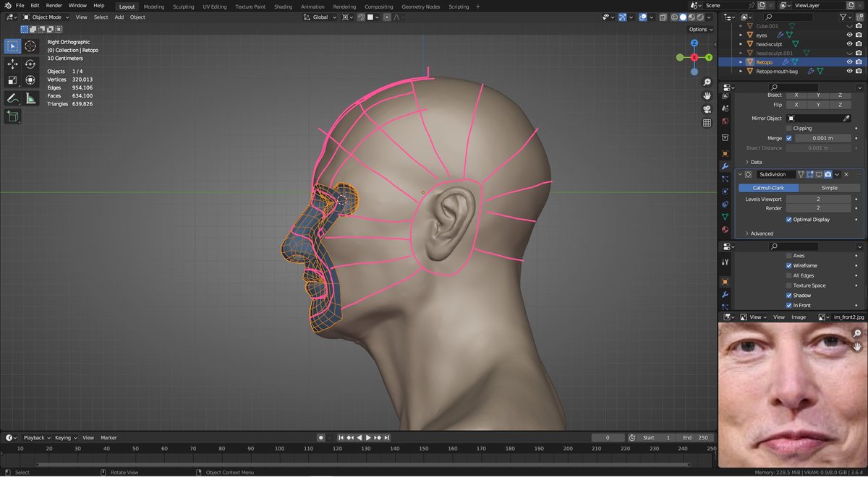Choose the Simple subdivision type
The height and width of the screenshot is (477, 868).
[x=830, y=187]
